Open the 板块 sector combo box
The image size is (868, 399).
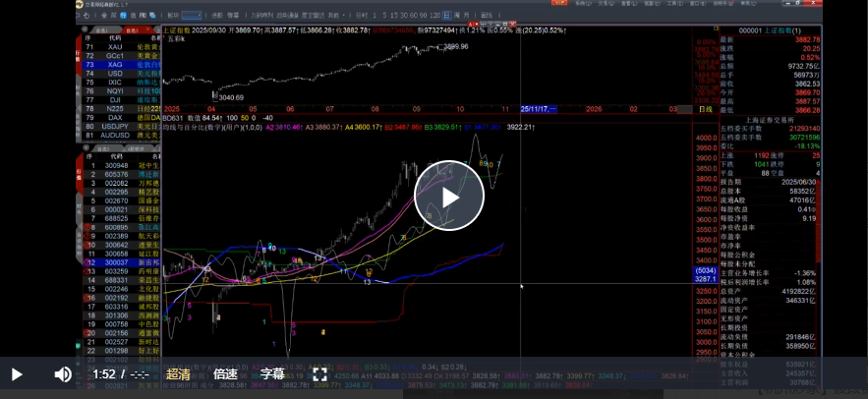tap(192, 16)
